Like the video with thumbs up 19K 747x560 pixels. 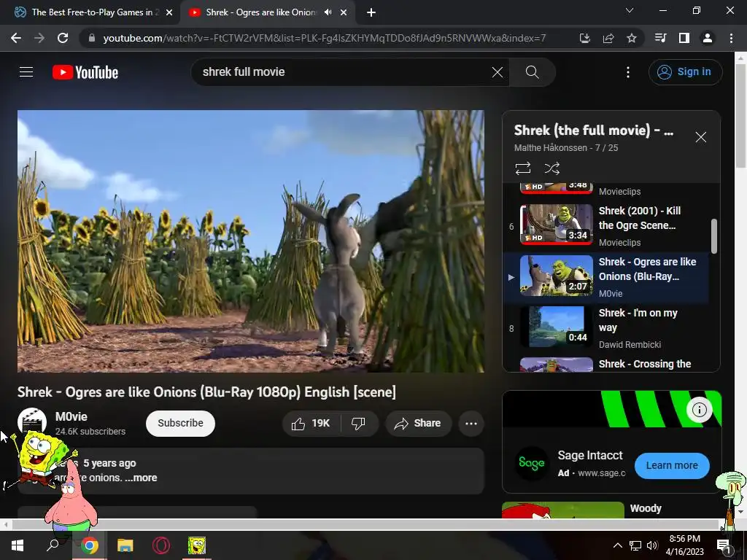pyautogui.click(x=311, y=424)
